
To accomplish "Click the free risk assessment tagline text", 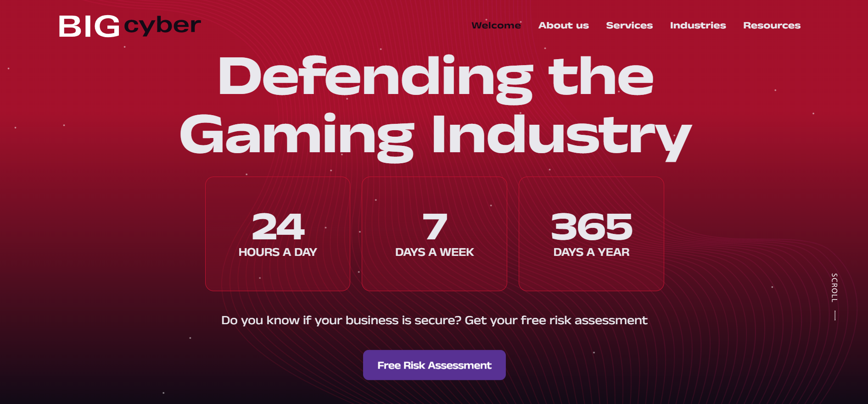I will 434,320.
